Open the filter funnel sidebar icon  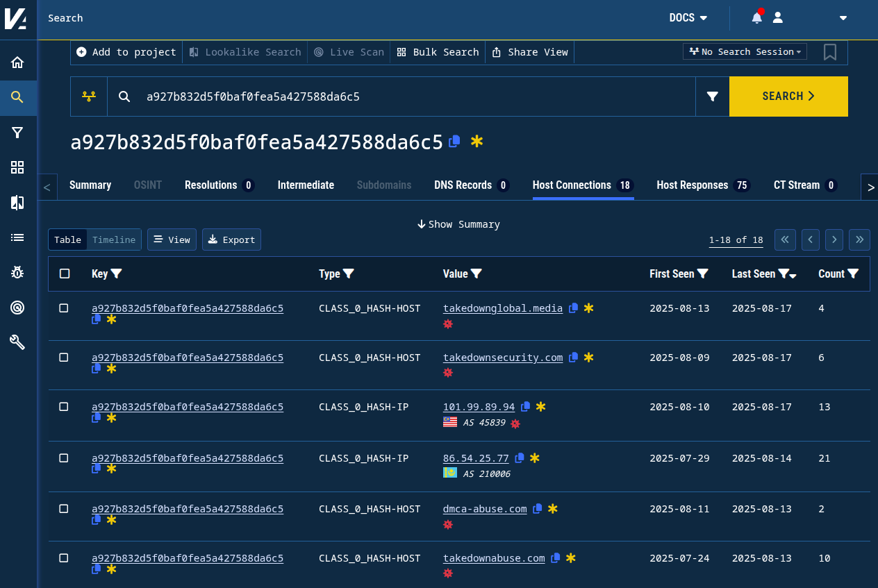click(17, 133)
